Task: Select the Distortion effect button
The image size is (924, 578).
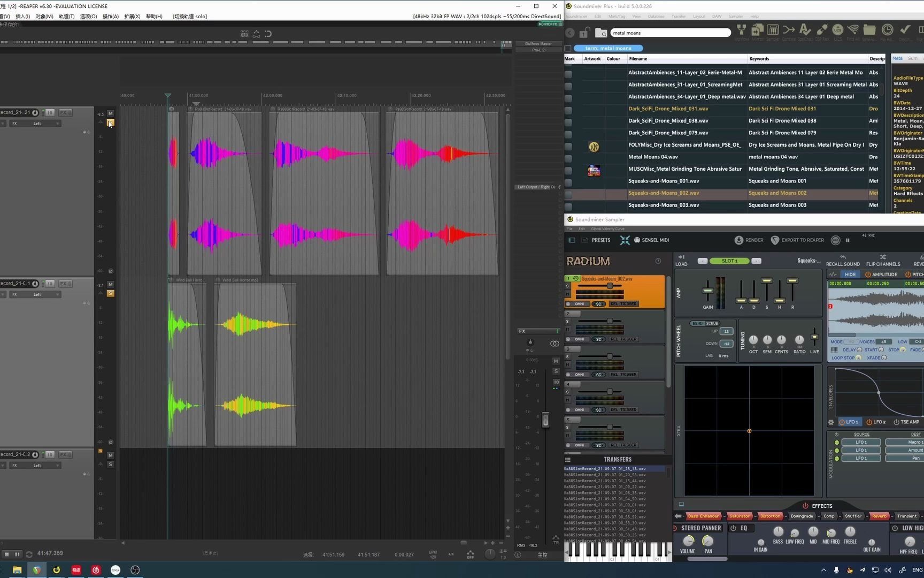Action: (x=770, y=516)
